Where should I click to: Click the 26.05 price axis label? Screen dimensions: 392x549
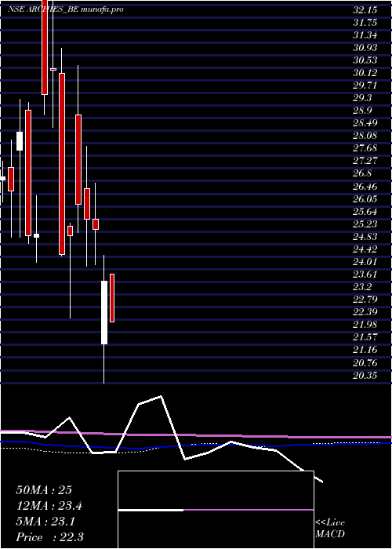click(365, 199)
